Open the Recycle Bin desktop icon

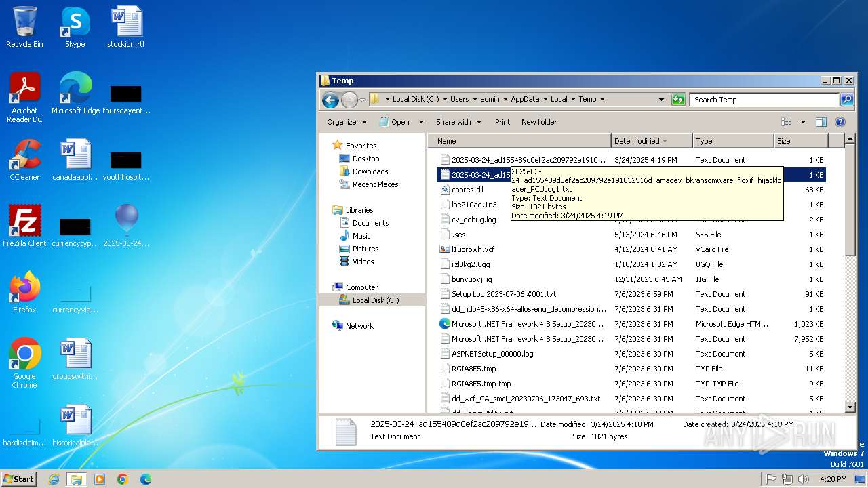click(x=24, y=27)
